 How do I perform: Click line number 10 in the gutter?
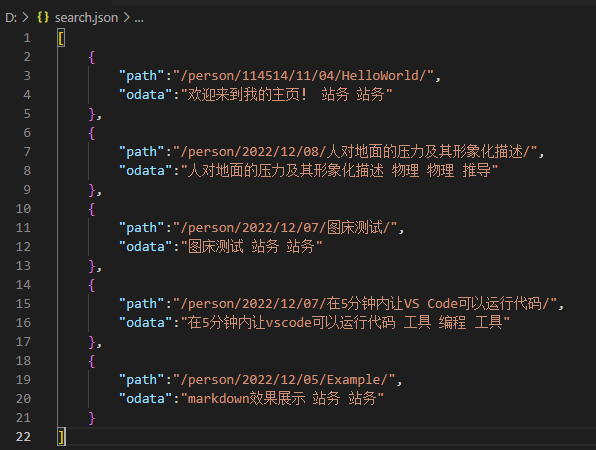[x=23, y=209]
